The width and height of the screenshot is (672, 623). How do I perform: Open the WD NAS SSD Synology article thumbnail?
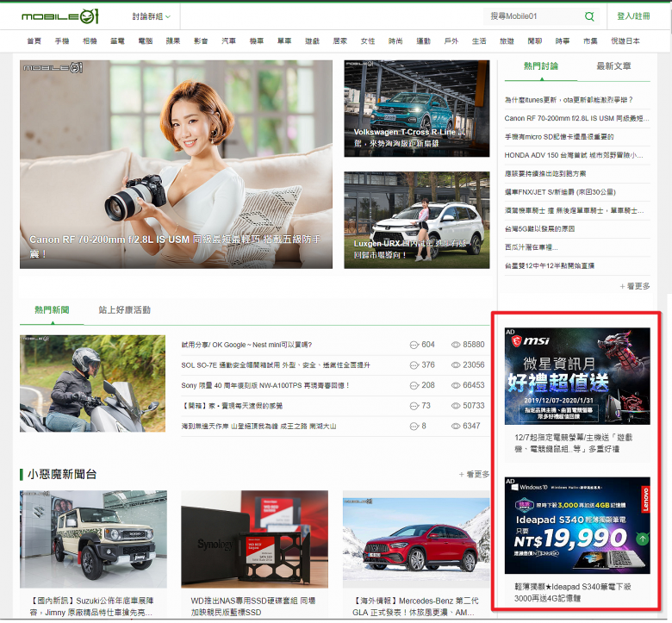pyautogui.click(x=254, y=539)
